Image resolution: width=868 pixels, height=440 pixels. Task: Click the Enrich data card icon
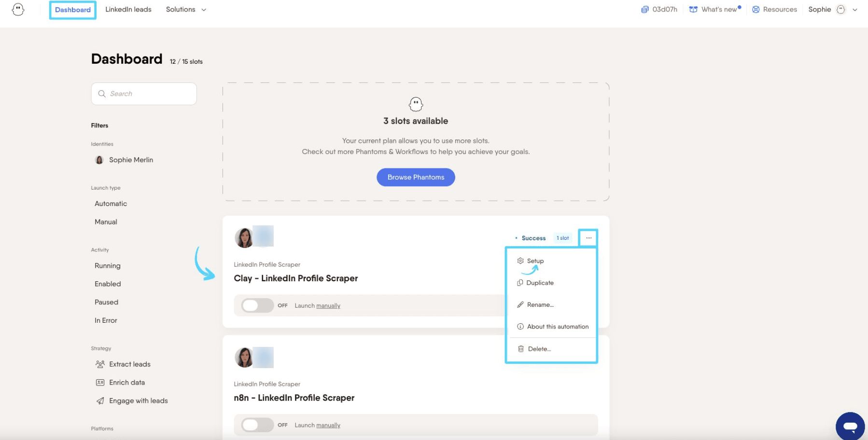[x=100, y=383]
